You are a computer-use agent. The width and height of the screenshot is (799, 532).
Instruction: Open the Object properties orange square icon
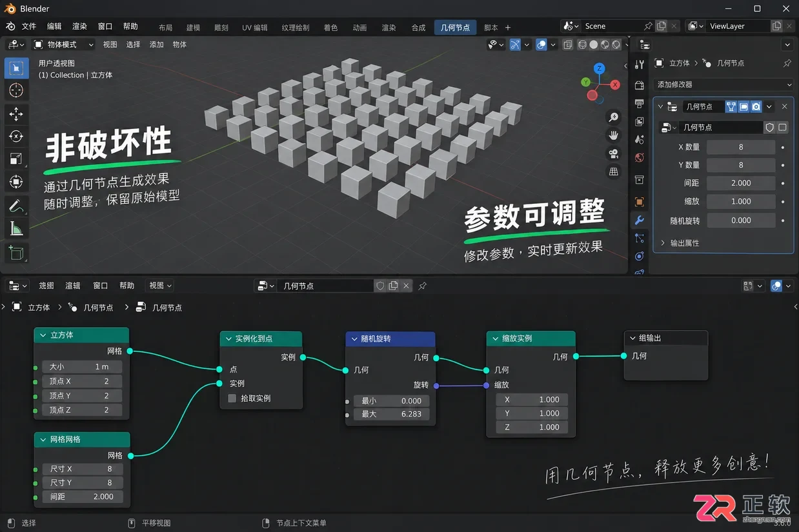click(x=639, y=202)
